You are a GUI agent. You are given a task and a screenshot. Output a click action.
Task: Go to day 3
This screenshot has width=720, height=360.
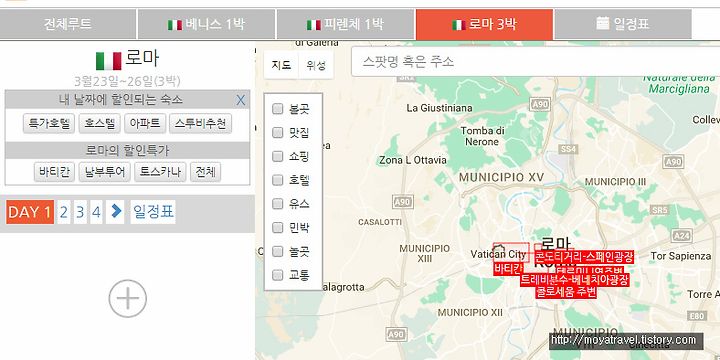click(80, 212)
